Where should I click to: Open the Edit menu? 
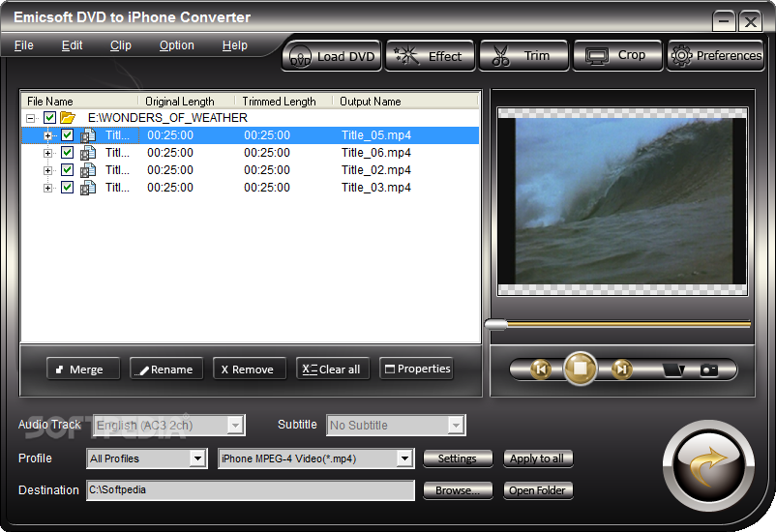[72, 45]
